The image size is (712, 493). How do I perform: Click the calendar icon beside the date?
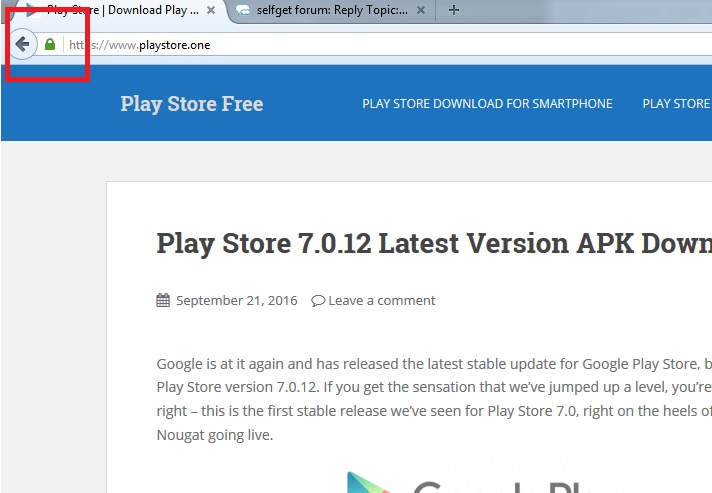(163, 300)
